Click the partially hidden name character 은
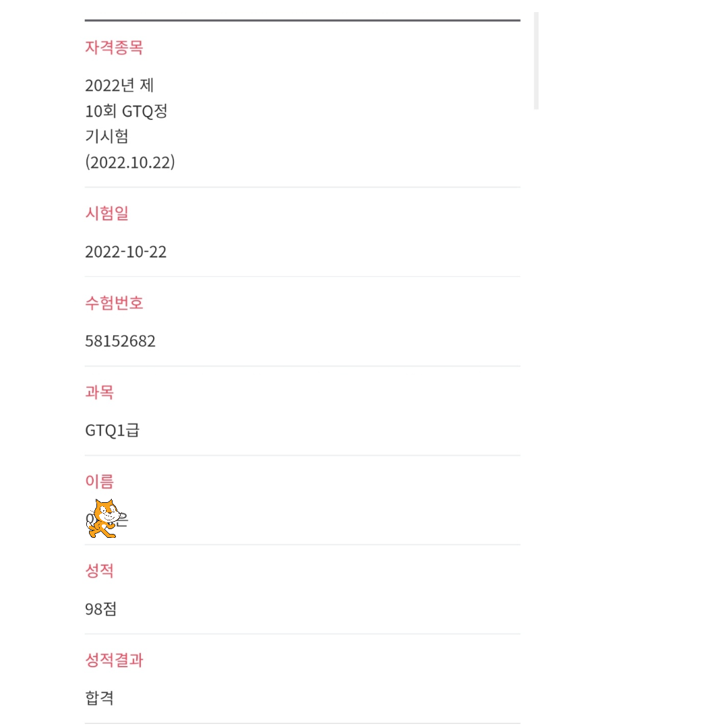The image size is (728, 728). coord(121,520)
